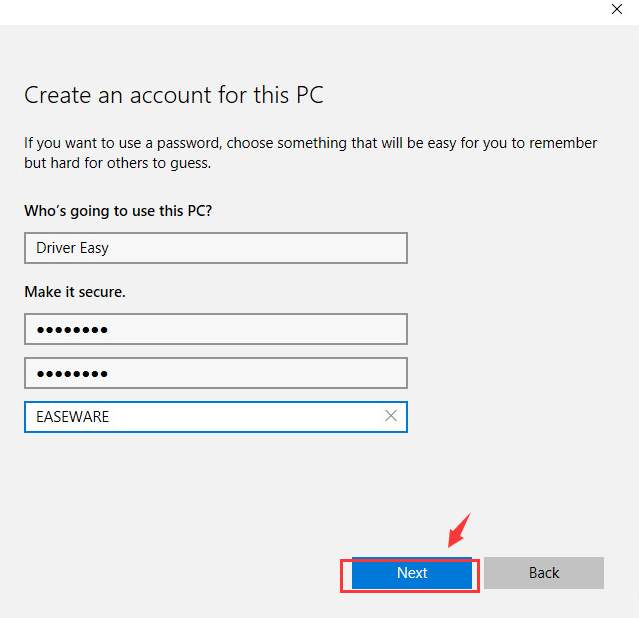Click the red arrow pointing at Next
Viewport: 639px width, 618px height.
[459, 530]
